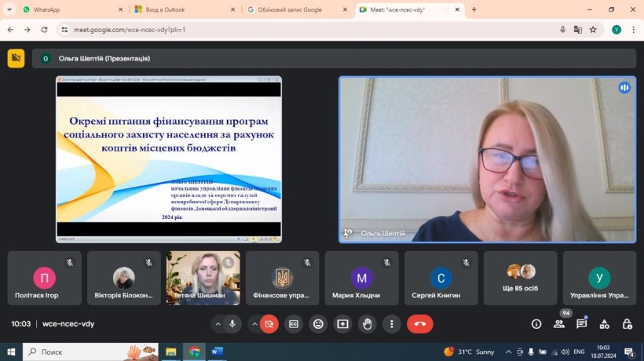This screenshot has height=361, width=644.
Task: Select Фінансове управління participant tile
Action: pyautogui.click(x=282, y=278)
